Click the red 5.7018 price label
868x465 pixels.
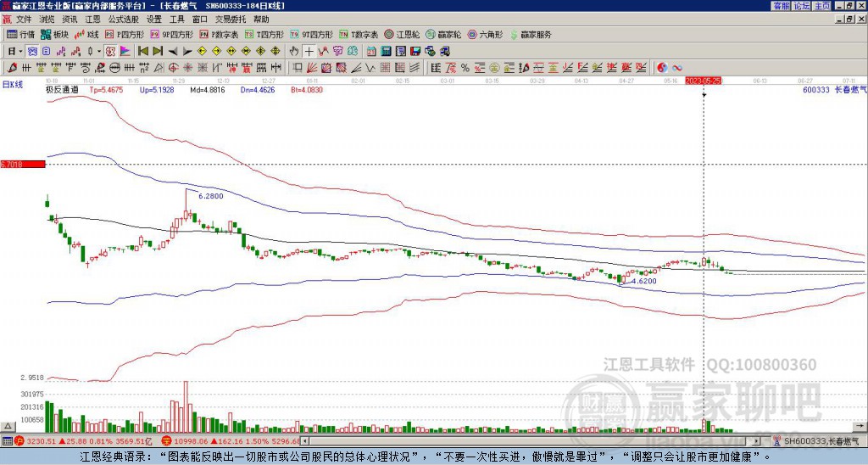pos(23,164)
